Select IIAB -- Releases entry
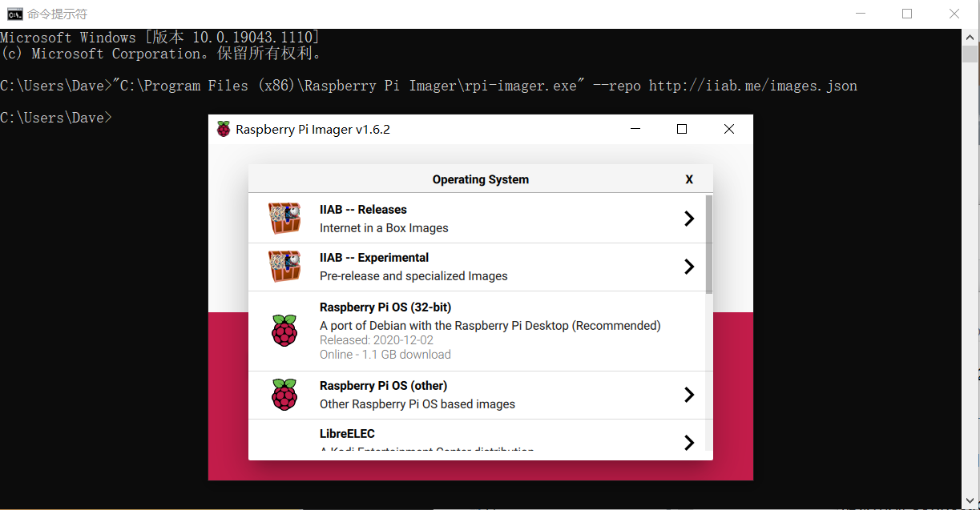 coord(478,219)
